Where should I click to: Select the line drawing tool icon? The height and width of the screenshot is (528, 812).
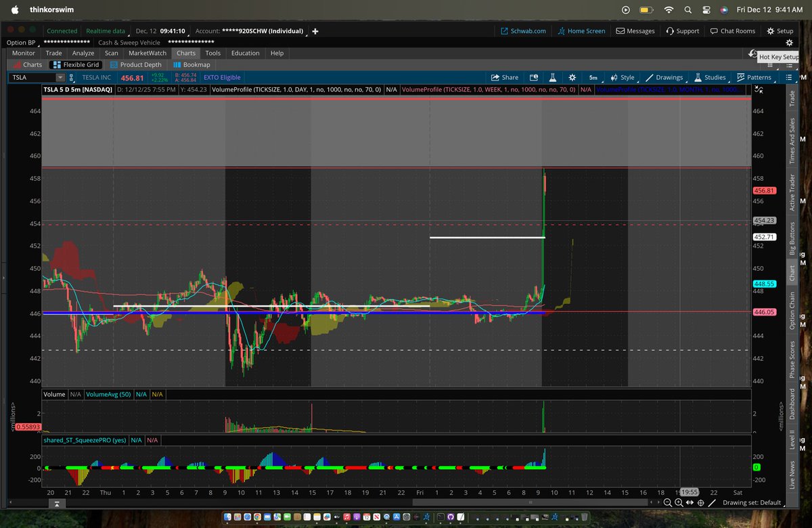pos(713,502)
